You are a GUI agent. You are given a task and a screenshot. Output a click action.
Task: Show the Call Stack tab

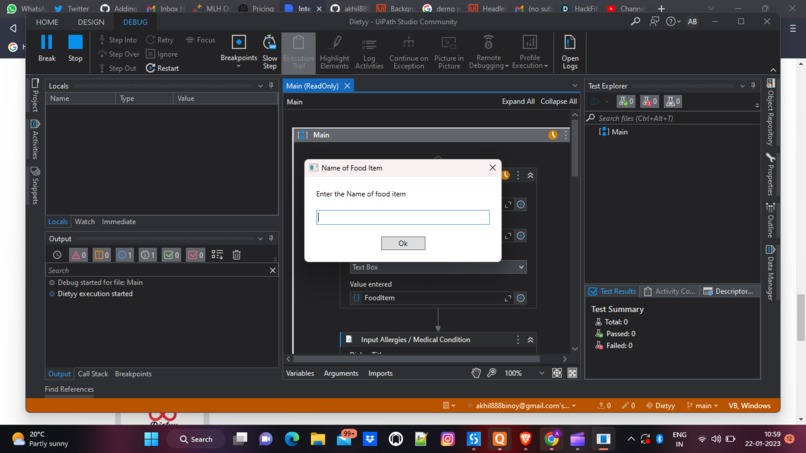tap(93, 374)
